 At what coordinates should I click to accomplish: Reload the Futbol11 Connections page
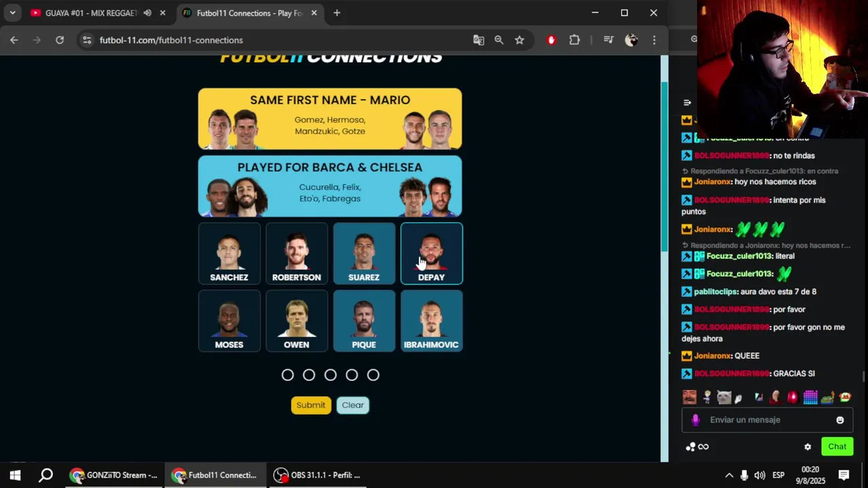(x=60, y=40)
